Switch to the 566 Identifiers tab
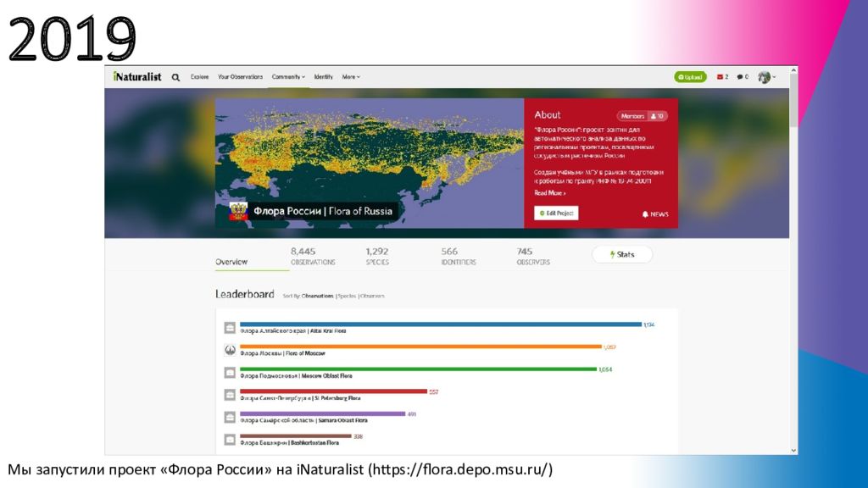The width and height of the screenshot is (868, 488). click(x=459, y=256)
